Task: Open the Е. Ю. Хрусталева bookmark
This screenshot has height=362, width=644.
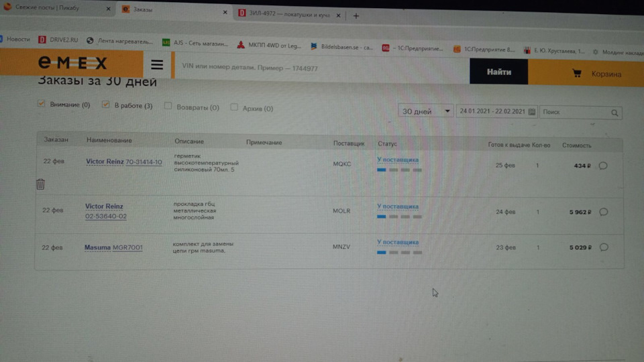Action: [x=554, y=50]
